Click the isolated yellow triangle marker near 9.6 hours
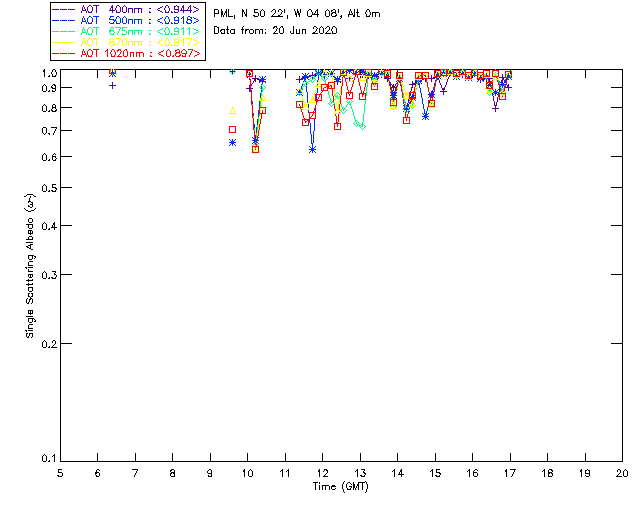Image resolution: width=640 pixels, height=512 pixels. point(233,111)
